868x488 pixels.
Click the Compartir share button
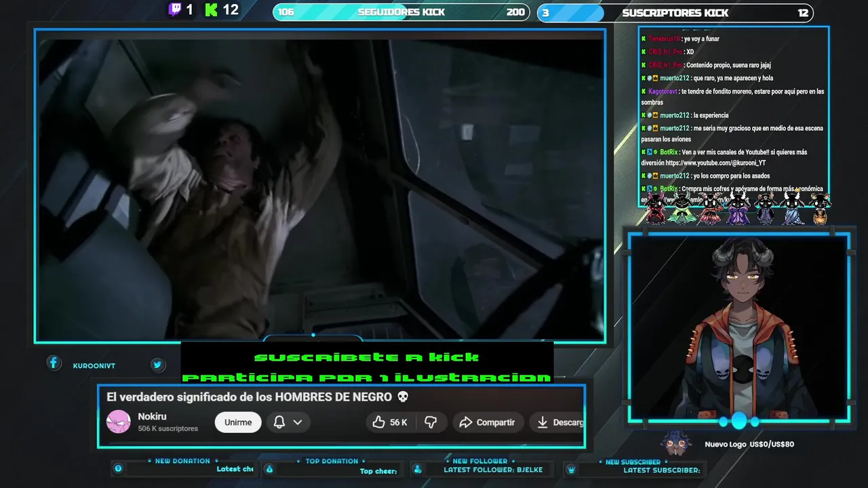488,422
